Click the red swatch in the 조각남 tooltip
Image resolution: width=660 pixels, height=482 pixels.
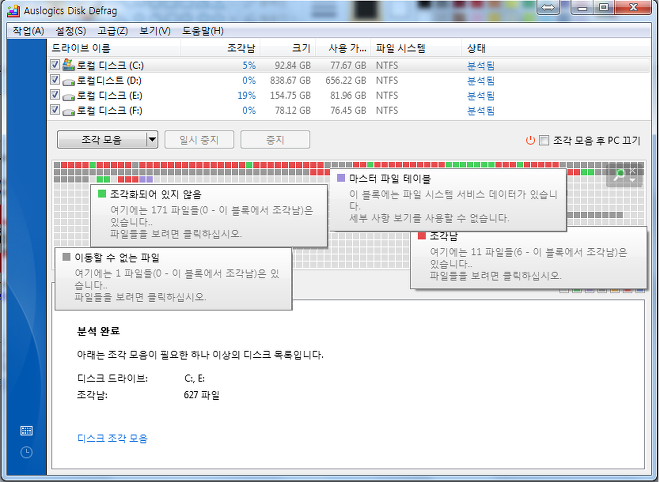422,236
